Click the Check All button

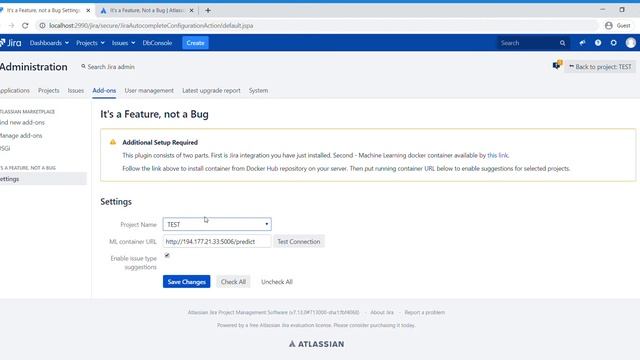(x=233, y=282)
